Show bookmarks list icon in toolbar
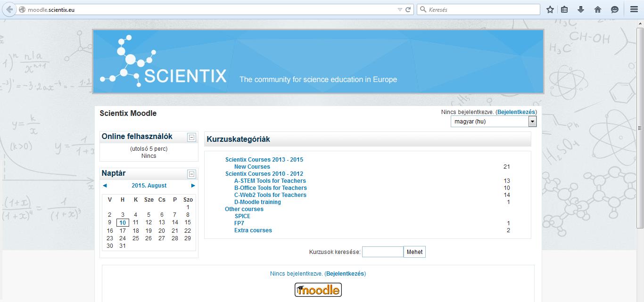Image resolution: width=644 pixels, height=302 pixels. point(565,9)
